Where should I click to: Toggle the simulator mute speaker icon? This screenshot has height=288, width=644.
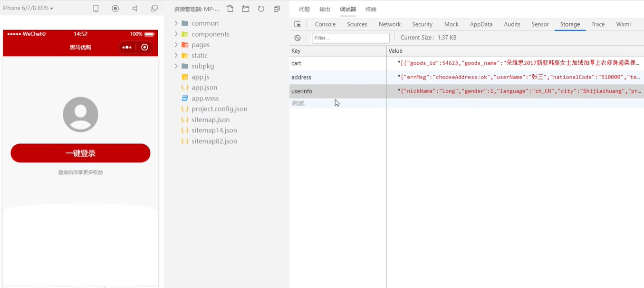click(135, 9)
